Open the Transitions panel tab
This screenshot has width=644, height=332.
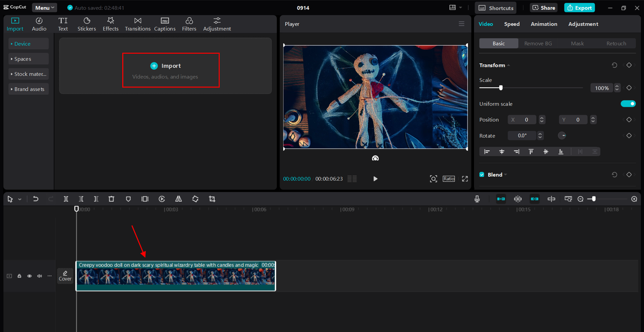(x=137, y=24)
